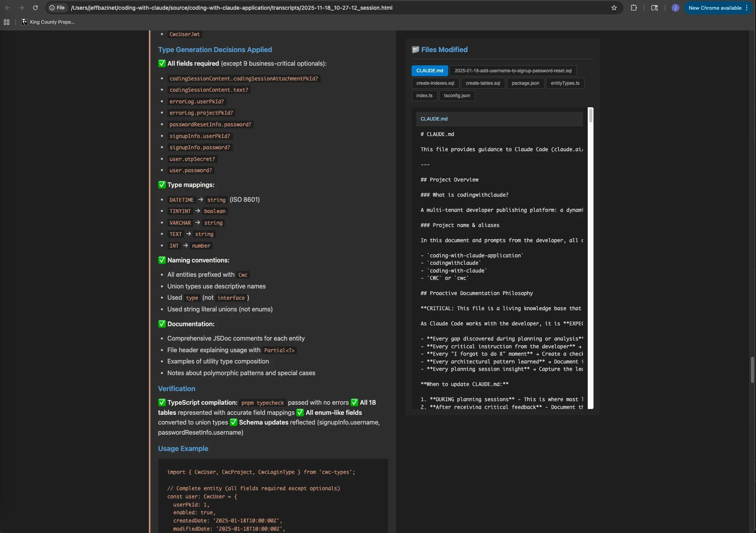Click the New Chrome available button

pos(715,8)
